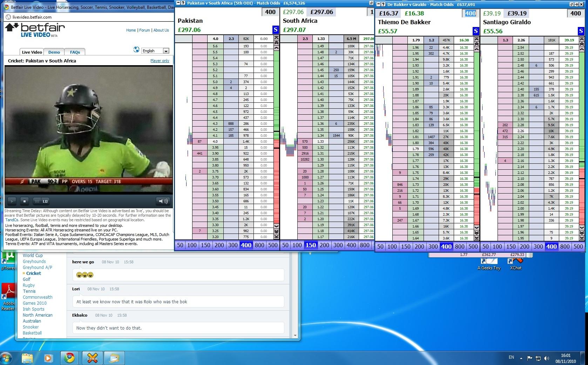This screenshot has width=588, height=365.
Task: Switch to Chrome on the taskbar
Action: (70, 358)
